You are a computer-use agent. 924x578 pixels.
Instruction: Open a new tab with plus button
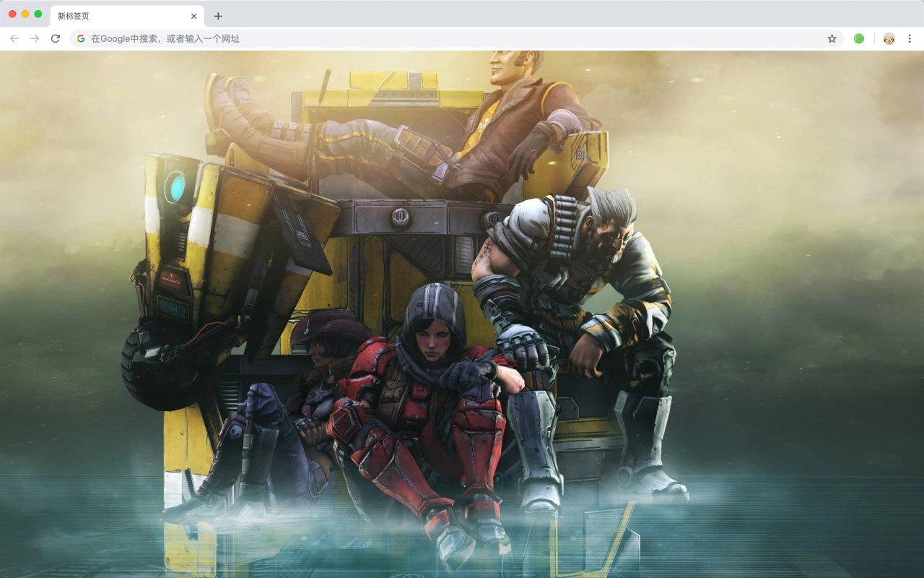tap(218, 16)
